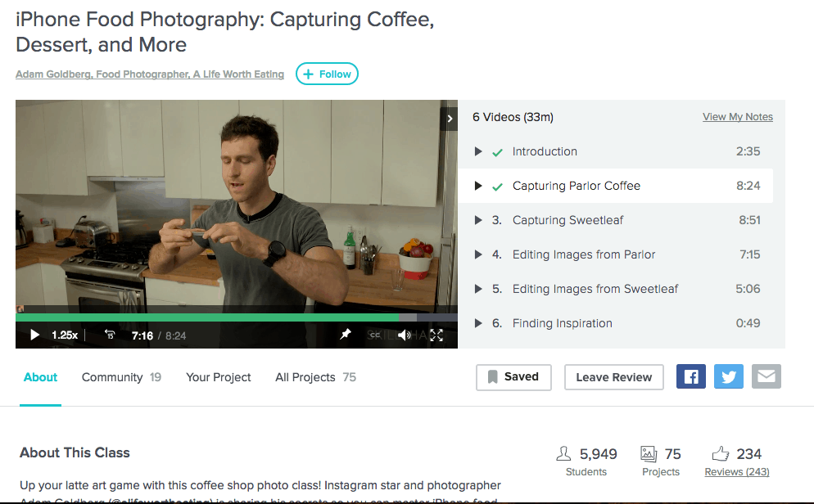Toggle closed captions CC
The width and height of the screenshot is (814, 504).
coord(375,335)
